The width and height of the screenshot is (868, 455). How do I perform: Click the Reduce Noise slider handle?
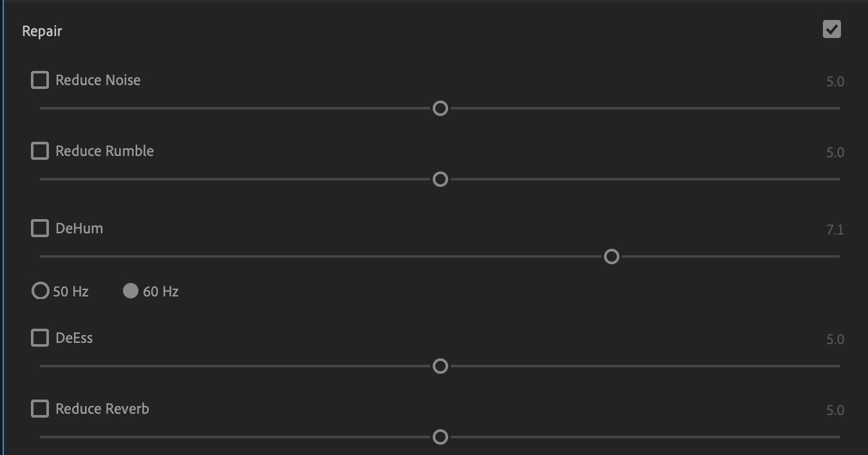pyautogui.click(x=440, y=108)
